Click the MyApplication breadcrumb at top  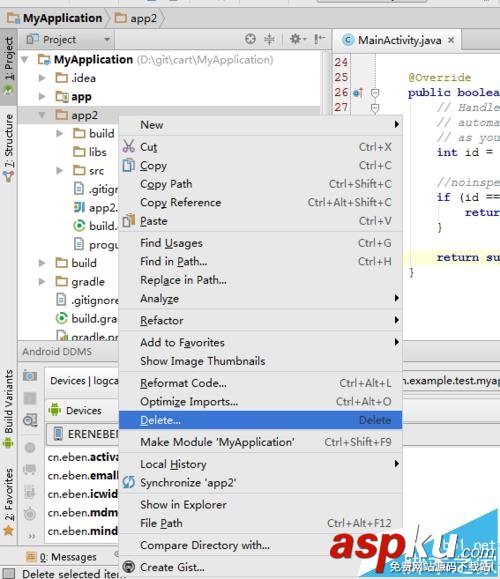55,18
